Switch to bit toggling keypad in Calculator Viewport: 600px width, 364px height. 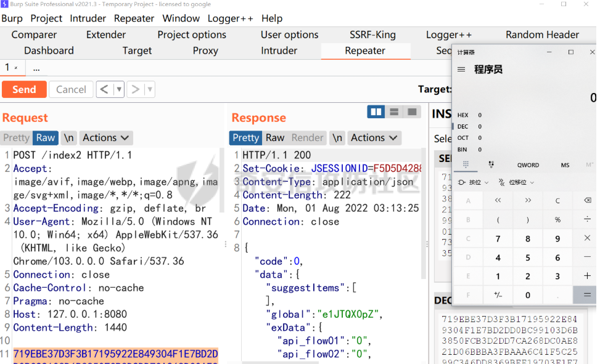491,164
